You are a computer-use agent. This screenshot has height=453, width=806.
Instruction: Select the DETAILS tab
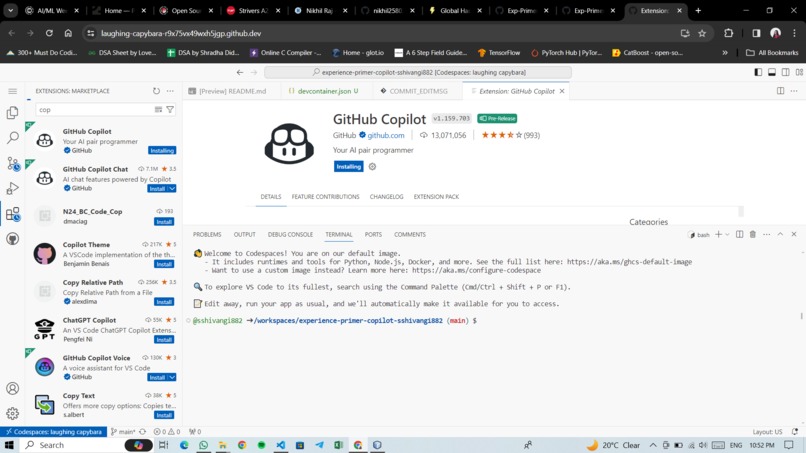[x=271, y=197]
